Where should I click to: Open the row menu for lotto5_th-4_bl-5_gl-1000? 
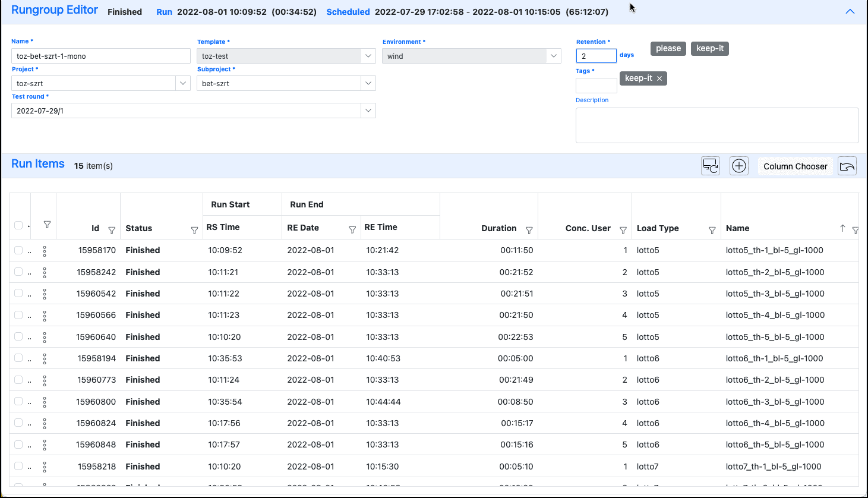(45, 316)
